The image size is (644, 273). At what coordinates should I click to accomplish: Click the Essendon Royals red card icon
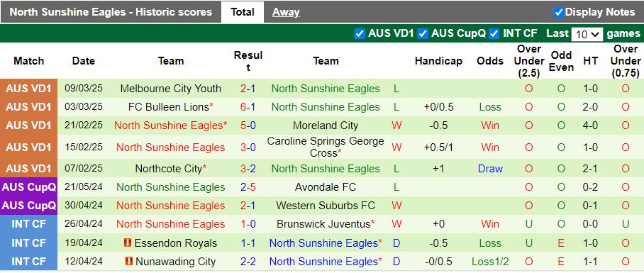[x=128, y=243]
